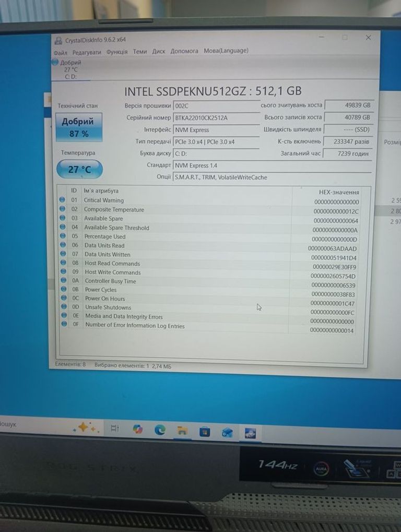Open File Explorer from the taskbar
The width and height of the screenshot is (401, 532).
point(182,431)
